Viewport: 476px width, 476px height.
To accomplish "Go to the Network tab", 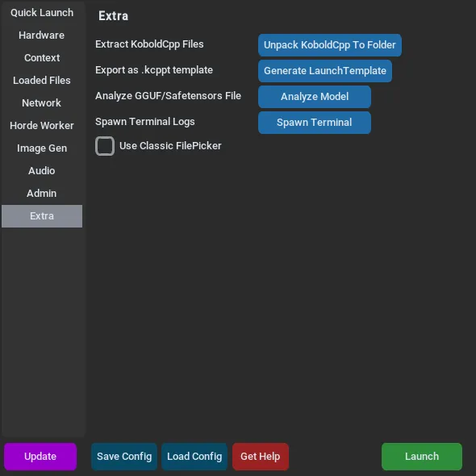I will [42, 103].
